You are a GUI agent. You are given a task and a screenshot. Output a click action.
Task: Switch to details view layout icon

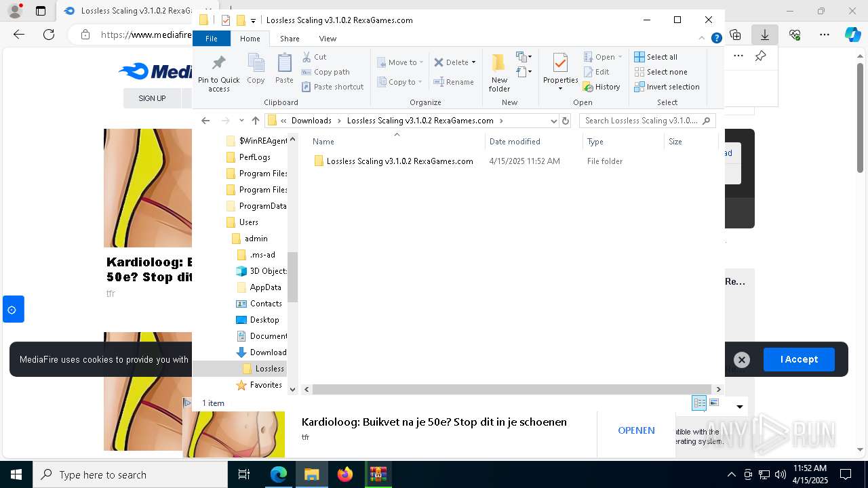point(699,403)
